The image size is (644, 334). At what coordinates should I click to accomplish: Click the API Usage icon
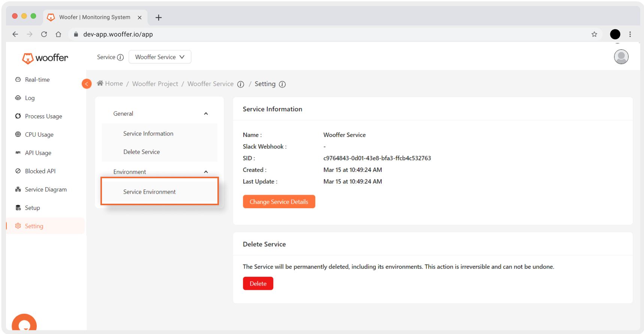tap(18, 152)
